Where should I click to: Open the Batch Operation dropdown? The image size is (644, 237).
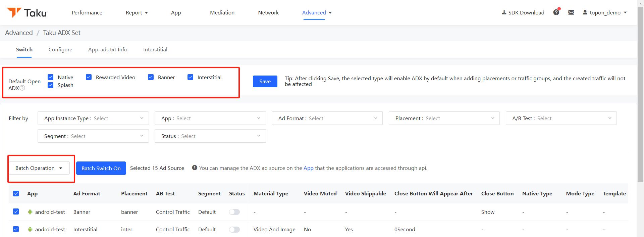tap(39, 168)
